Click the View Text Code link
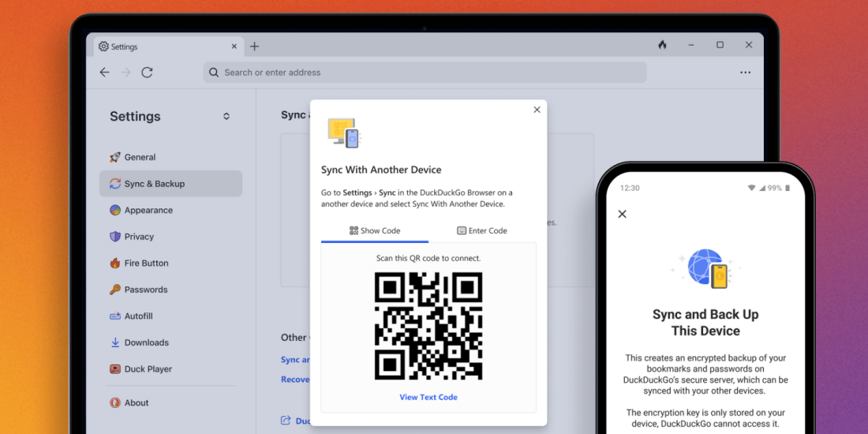This screenshot has height=434, width=868. coord(428,397)
